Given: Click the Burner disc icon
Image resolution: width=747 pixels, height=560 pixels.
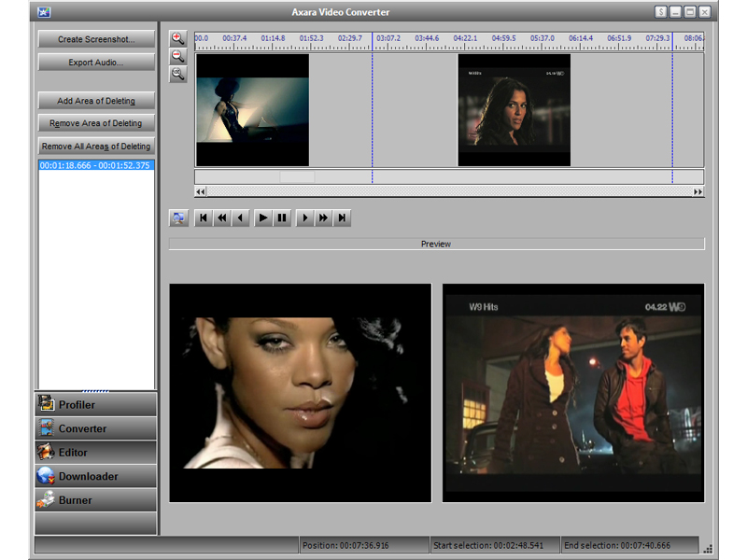Looking at the screenshot, I should pos(46,499).
